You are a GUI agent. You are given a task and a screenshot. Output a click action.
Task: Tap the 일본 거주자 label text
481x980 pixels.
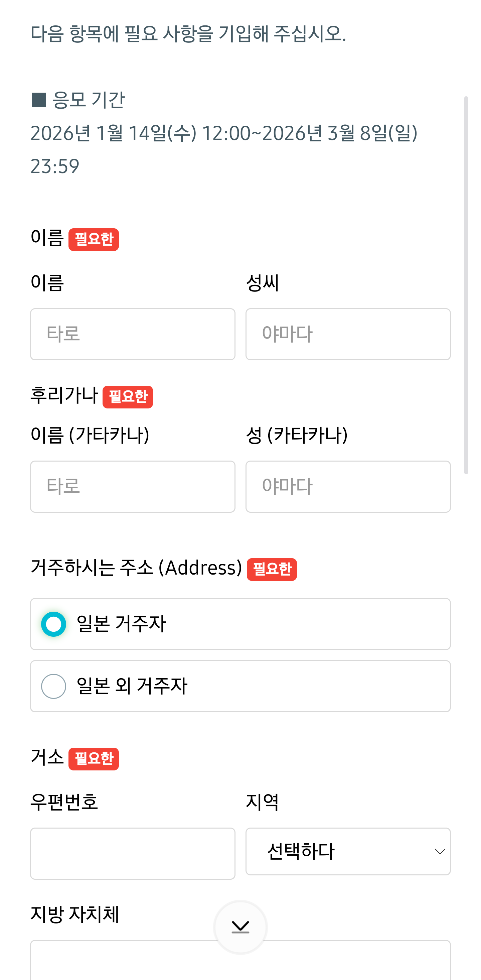(x=121, y=624)
